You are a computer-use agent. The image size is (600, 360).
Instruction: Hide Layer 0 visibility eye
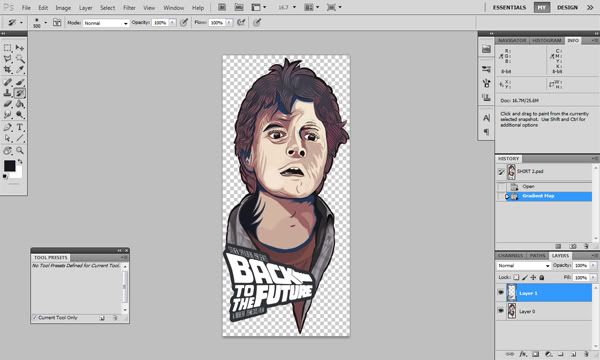click(x=501, y=311)
